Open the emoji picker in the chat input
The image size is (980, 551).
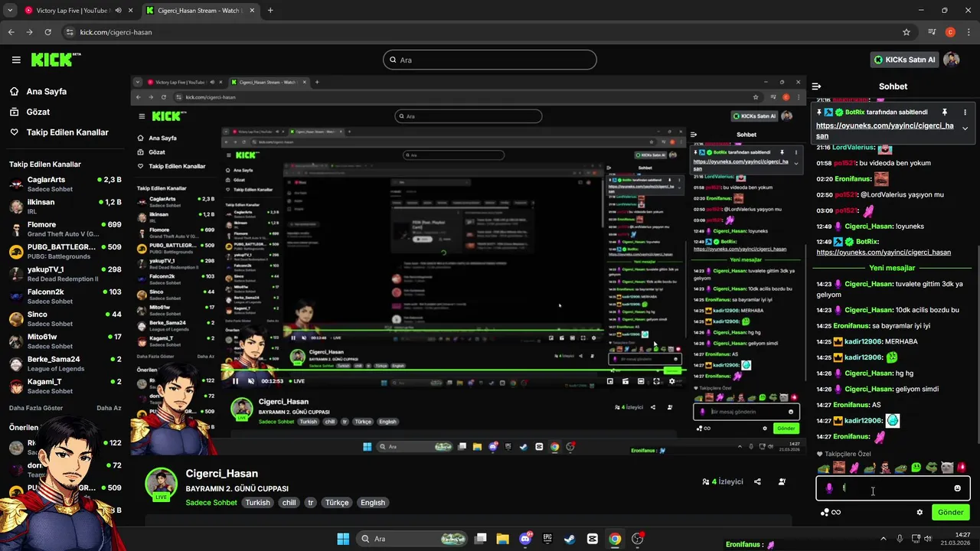(x=957, y=488)
